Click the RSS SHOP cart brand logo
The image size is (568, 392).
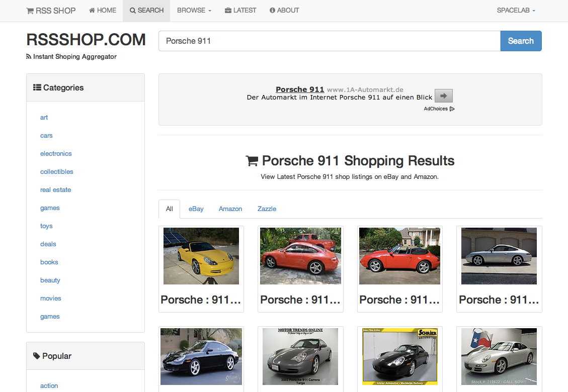click(51, 11)
